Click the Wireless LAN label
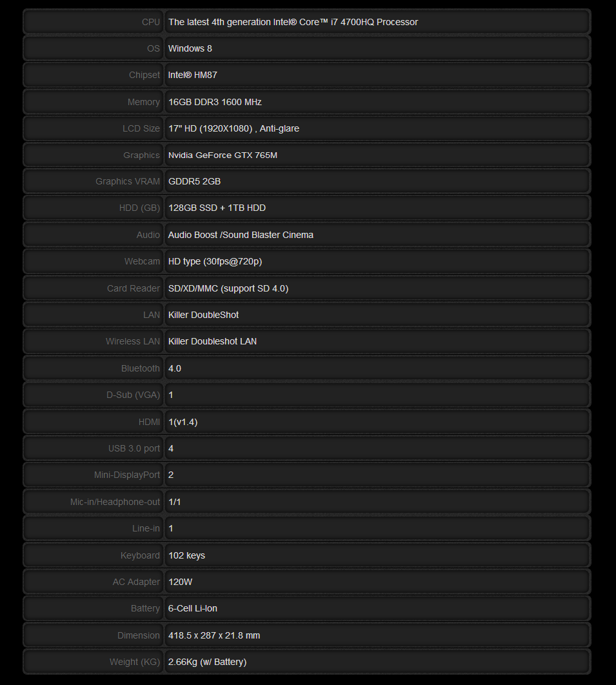 click(132, 341)
